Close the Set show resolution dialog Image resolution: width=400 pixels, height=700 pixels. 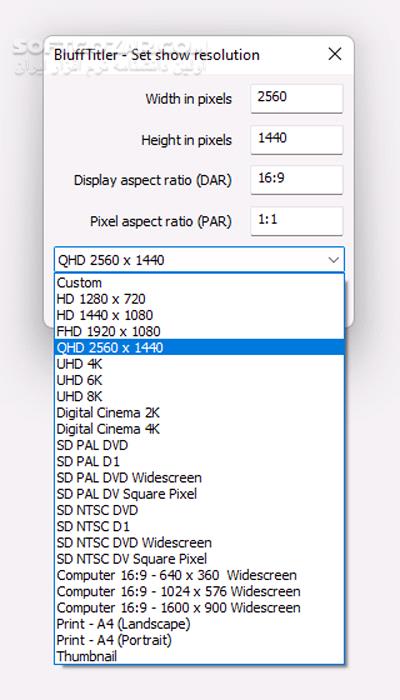335,54
